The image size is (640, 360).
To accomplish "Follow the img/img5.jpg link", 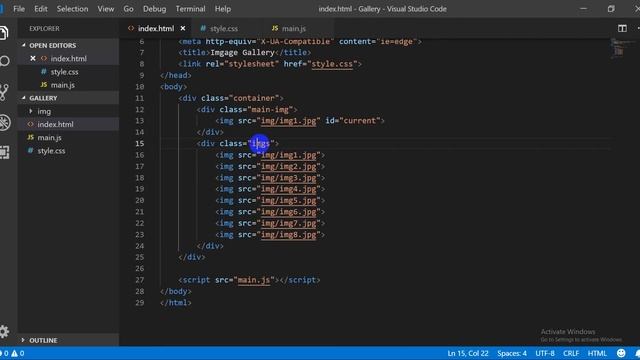I will pos(289,200).
